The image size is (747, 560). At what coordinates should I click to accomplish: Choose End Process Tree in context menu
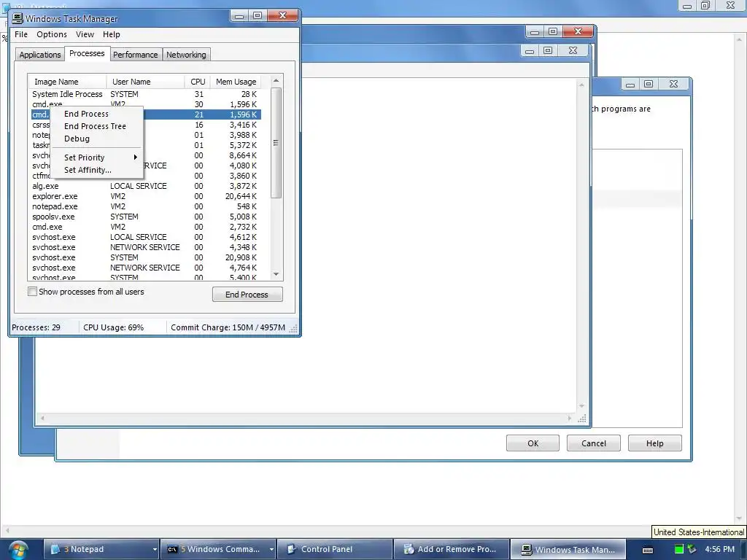click(96, 126)
